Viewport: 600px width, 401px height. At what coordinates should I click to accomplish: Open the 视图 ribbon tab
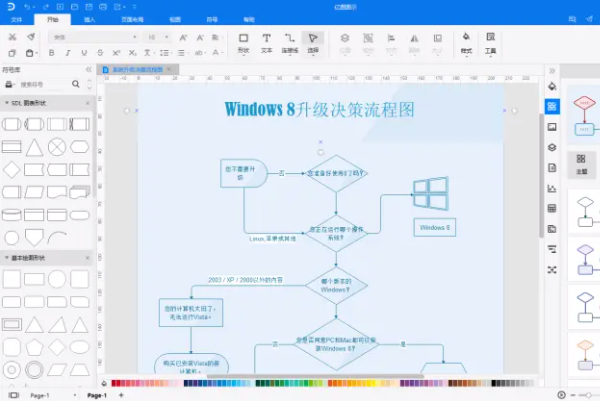click(174, 19)
